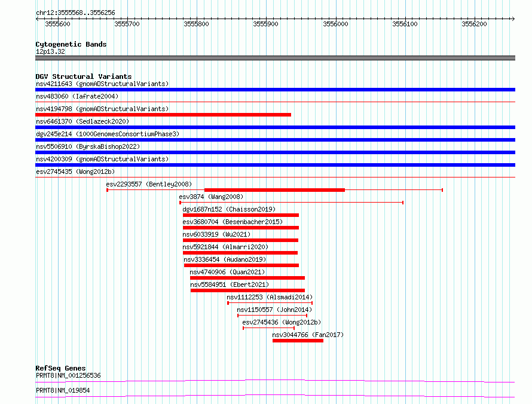The width and height of the screenshot is (532, 404).
Task: Select the blue bar under nsv6461370
Action: point(275,127)
